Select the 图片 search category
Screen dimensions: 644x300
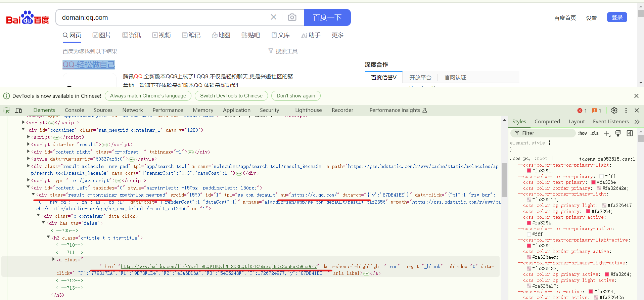102,35
